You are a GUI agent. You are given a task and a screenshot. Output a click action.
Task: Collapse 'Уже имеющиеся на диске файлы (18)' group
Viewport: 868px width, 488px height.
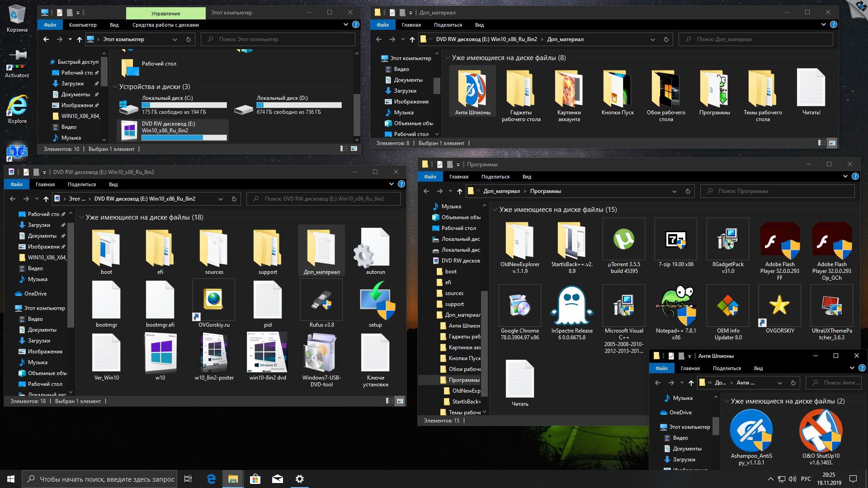[81, 217]
